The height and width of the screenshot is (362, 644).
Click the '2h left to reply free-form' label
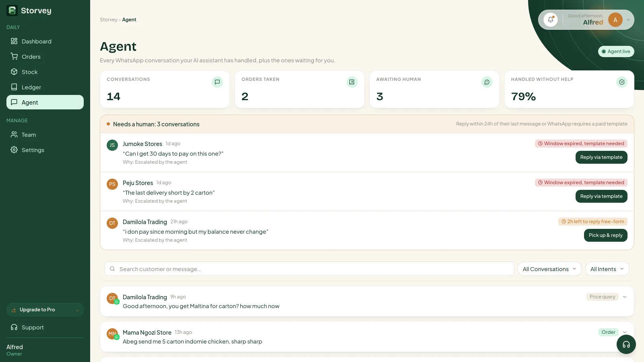coord(592,222)
